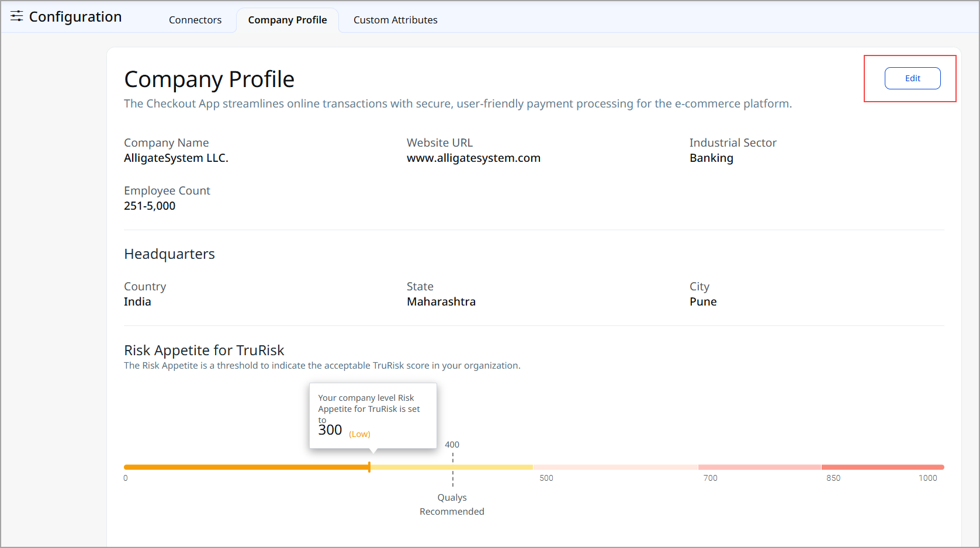Click the Employee Count value 251-5,000
Screen dimensions: 980x548
click(x=150, y=206)
